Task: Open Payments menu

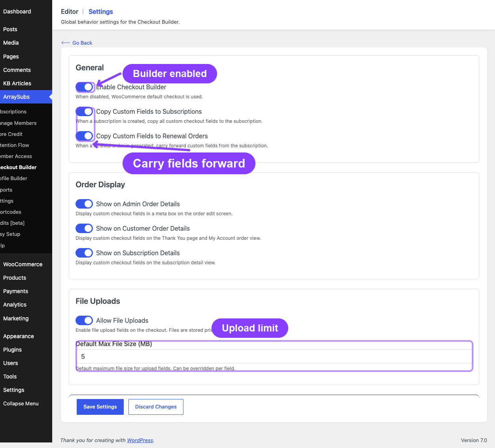Action: pos(26,291)
